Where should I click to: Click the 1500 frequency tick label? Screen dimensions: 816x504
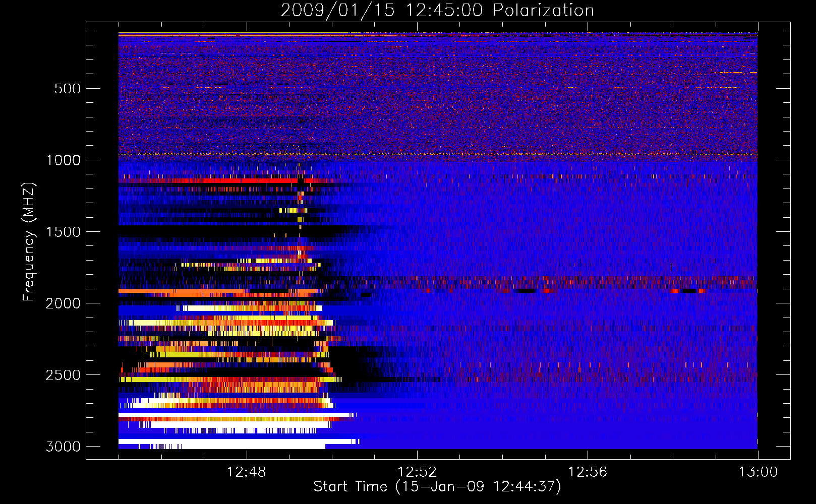[63, 232]
